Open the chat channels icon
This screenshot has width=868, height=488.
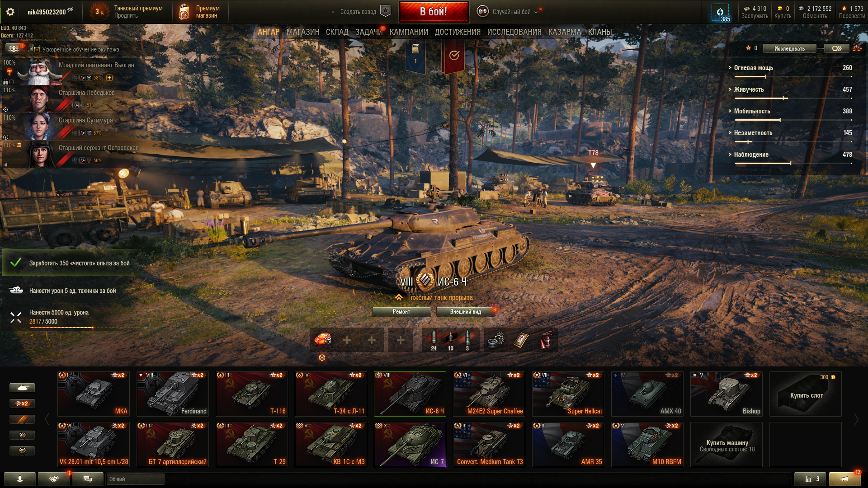pos(88,479)
